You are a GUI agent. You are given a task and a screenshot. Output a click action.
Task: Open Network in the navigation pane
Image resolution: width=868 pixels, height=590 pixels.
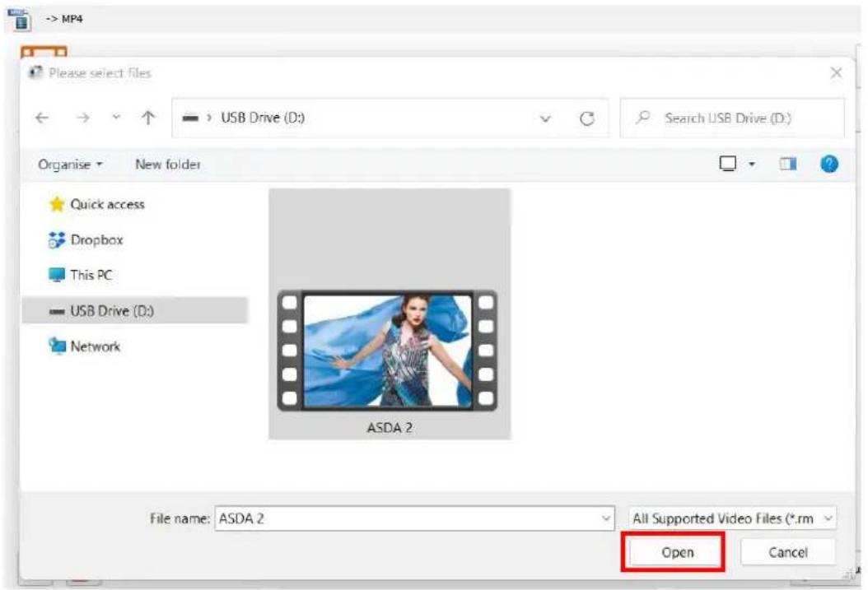pyautogui.click(x=84, y=346)
